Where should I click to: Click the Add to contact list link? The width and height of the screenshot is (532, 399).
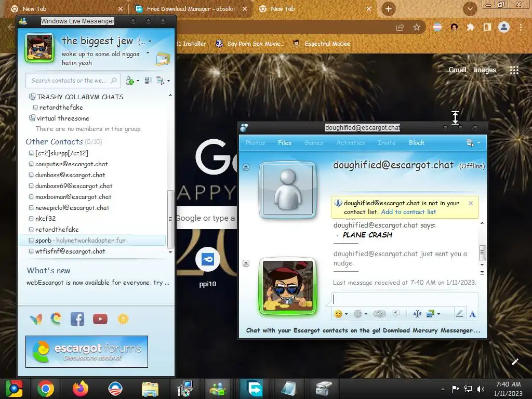(408, 212)
